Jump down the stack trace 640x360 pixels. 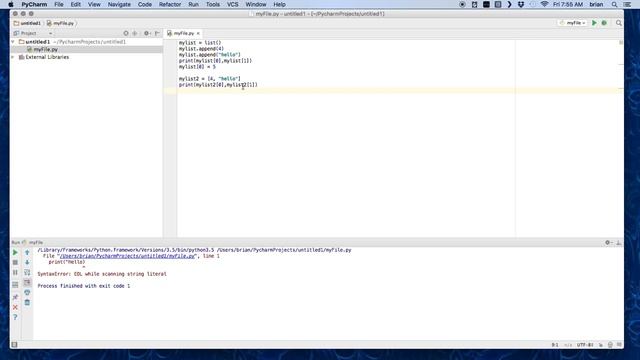click(27, 262)
